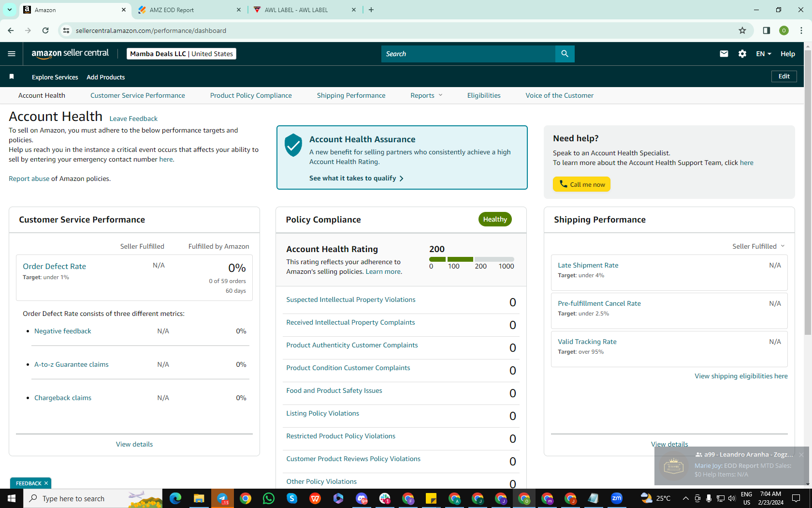Click the search magnifier button
Image resolution: width=812 pixels, height=508 pixels.
(565, 54)
